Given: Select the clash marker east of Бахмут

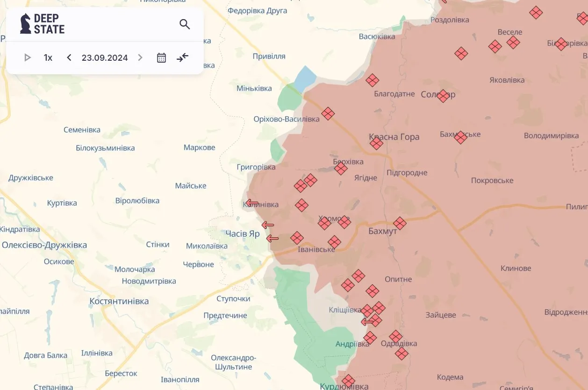Looking at the screenshot, I should [400, 224].
